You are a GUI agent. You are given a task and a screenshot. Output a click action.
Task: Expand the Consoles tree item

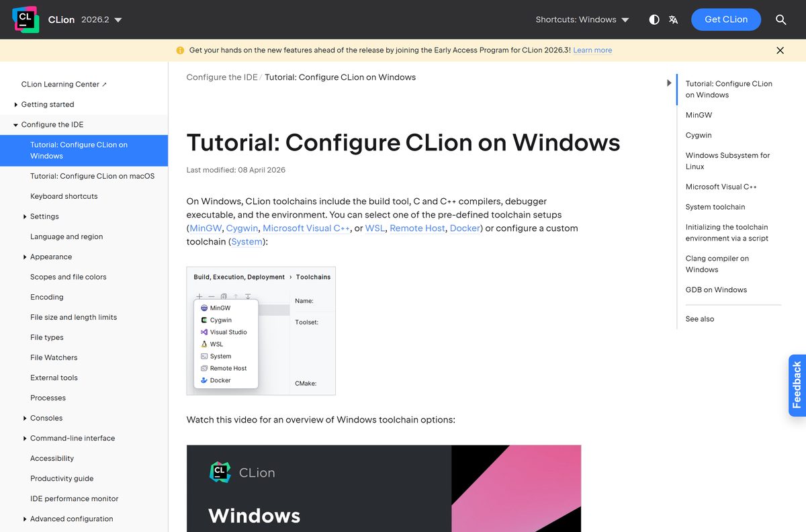click(x=25, y=418)
